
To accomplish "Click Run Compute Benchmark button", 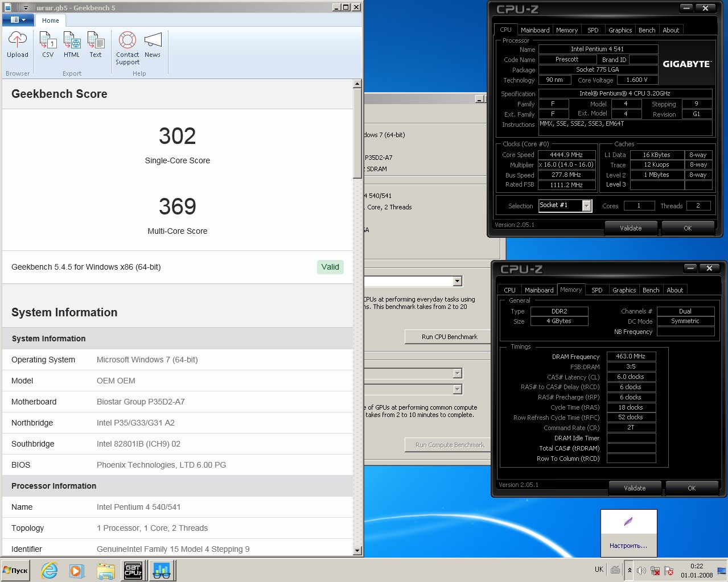I will point(449,445).
